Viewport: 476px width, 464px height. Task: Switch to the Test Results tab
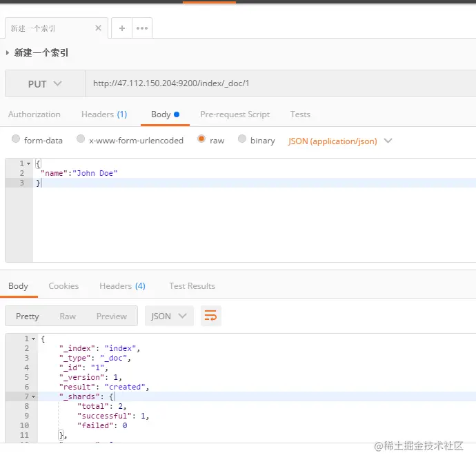tap(192, 286)
